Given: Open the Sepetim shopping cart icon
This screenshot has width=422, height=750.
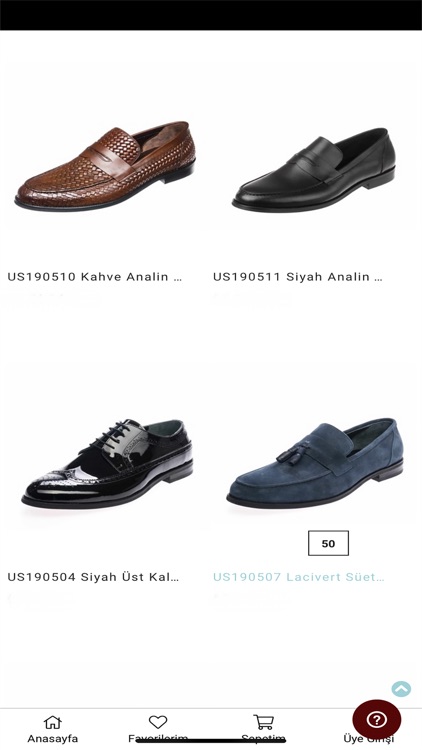Looking at the screenshot, I should tap(263, 722).
